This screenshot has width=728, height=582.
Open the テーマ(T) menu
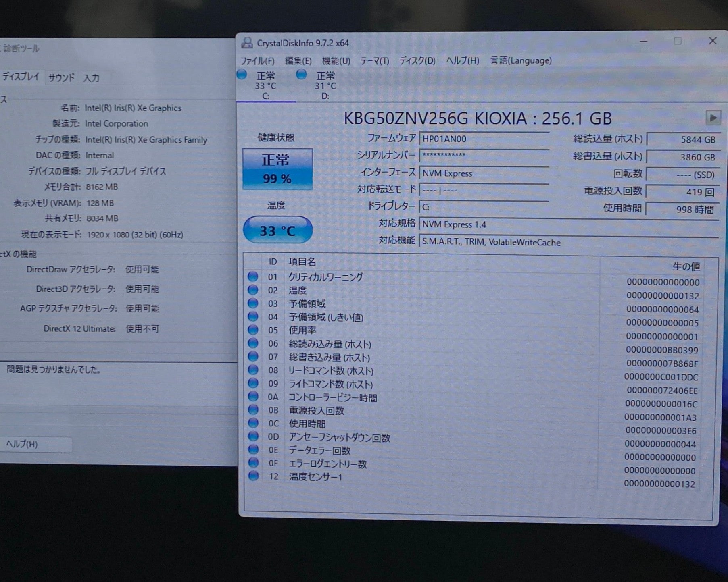tap(374, 61)
